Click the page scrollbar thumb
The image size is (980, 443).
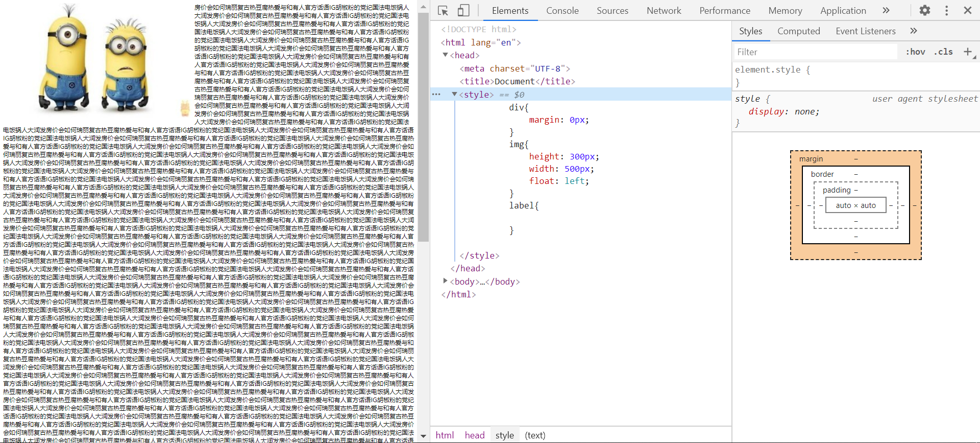point(423,127)
